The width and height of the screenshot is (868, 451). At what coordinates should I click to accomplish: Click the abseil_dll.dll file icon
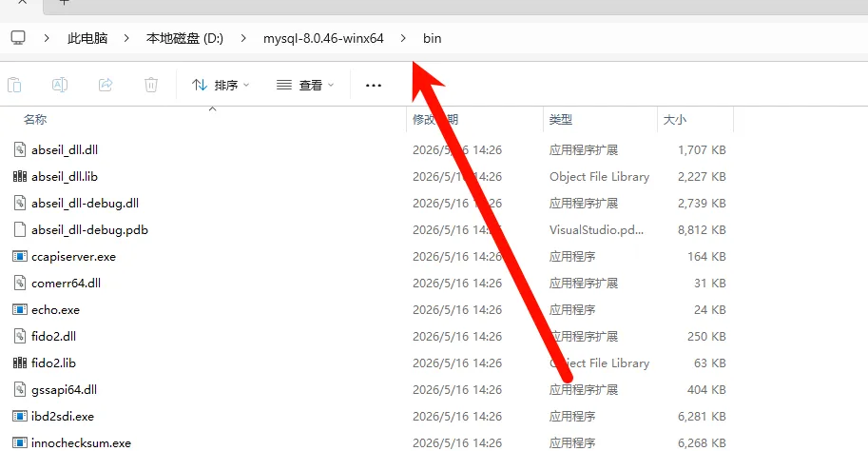tap(20, 149)
